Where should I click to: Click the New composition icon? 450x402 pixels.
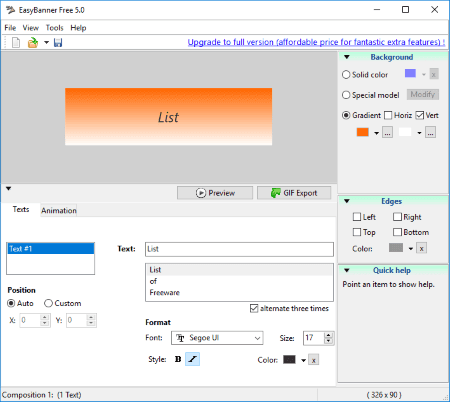tap(16, 42)
